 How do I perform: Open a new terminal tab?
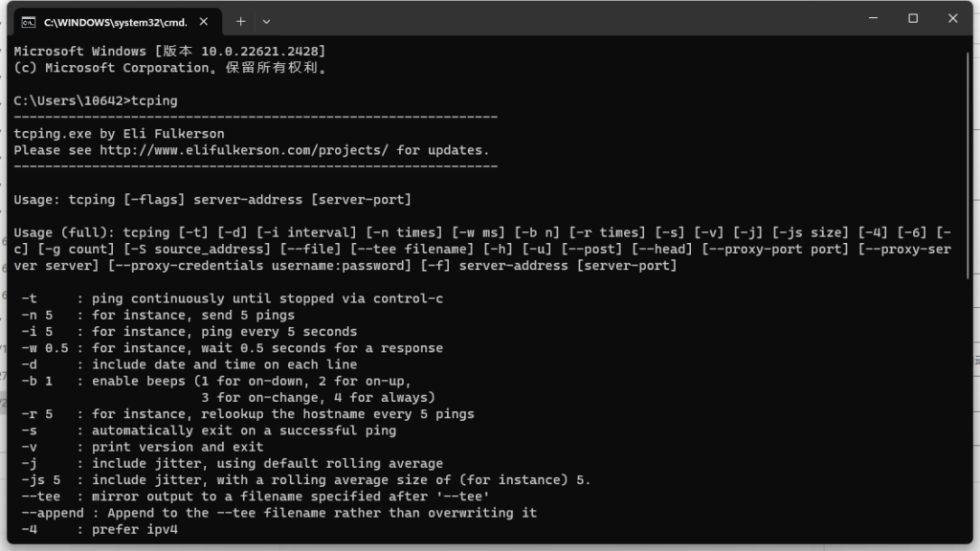pyautogui.click(x=240, y=20)
